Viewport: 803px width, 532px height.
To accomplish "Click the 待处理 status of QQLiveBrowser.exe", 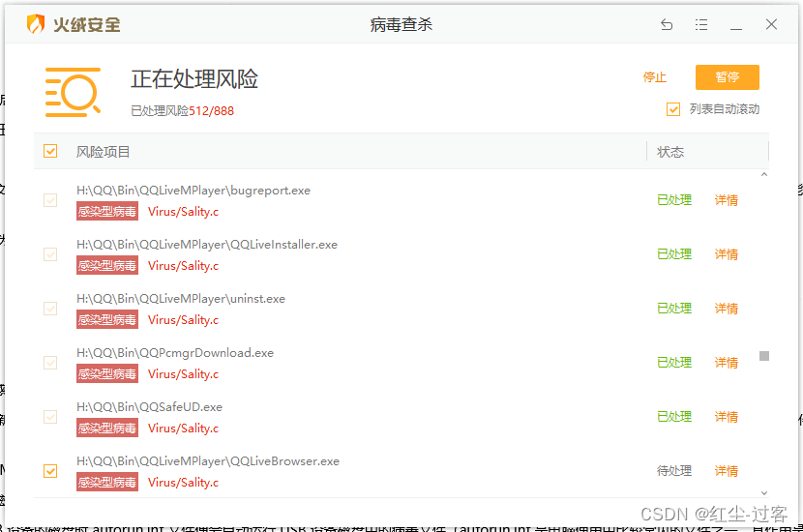I will point(674,471).
